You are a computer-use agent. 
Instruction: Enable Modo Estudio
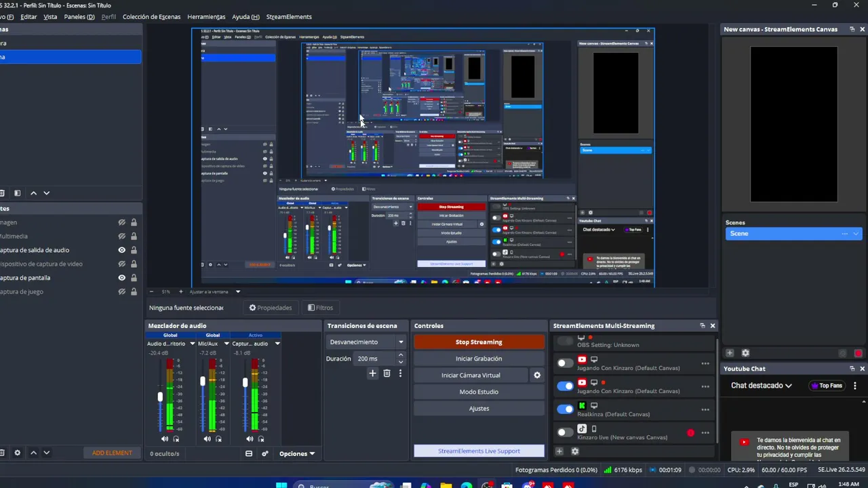point(479,392)
